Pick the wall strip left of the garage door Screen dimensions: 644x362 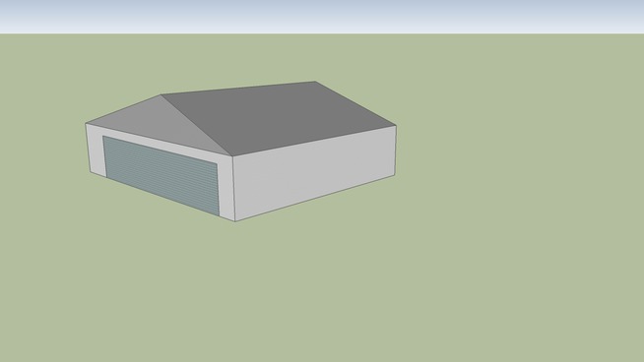coord(97,151)
